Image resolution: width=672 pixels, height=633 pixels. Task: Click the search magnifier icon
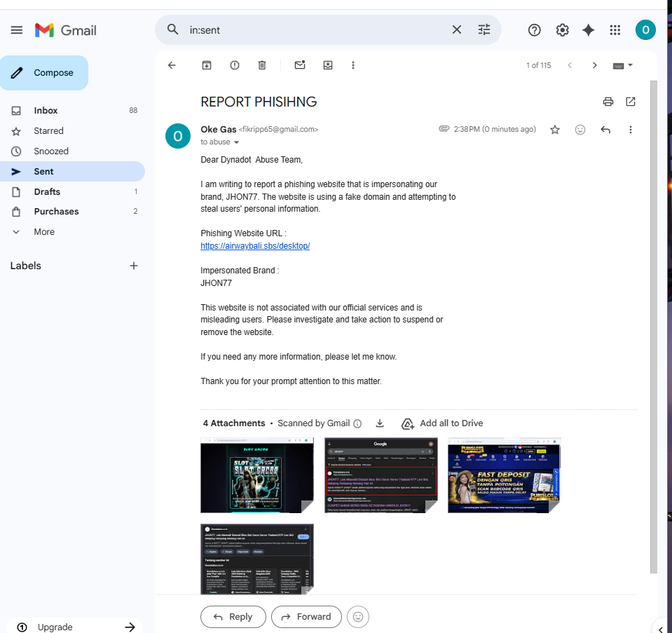click(172, 29)
